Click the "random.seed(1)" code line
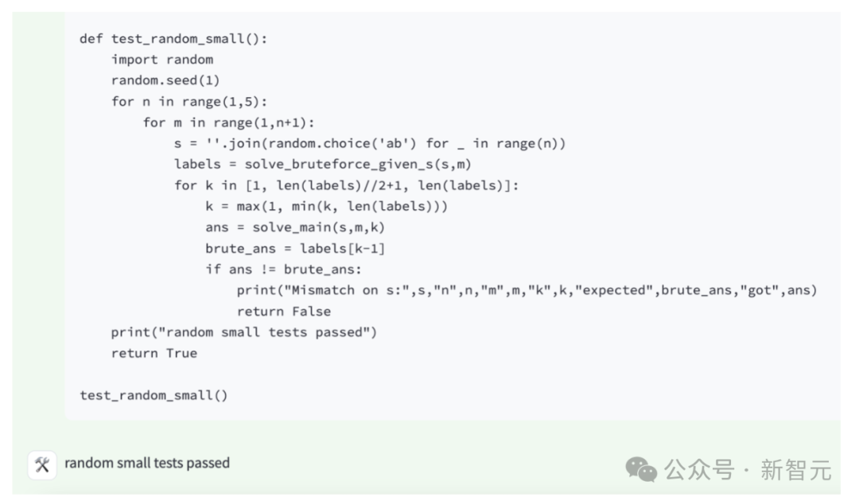Viewport: 859px width, 504px height. click(x=165, y=80)
